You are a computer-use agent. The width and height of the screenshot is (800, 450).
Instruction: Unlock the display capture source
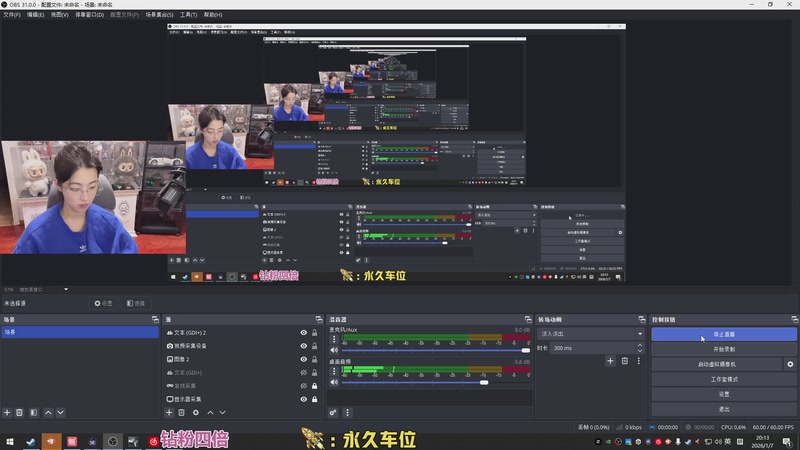tap(314, 399)
